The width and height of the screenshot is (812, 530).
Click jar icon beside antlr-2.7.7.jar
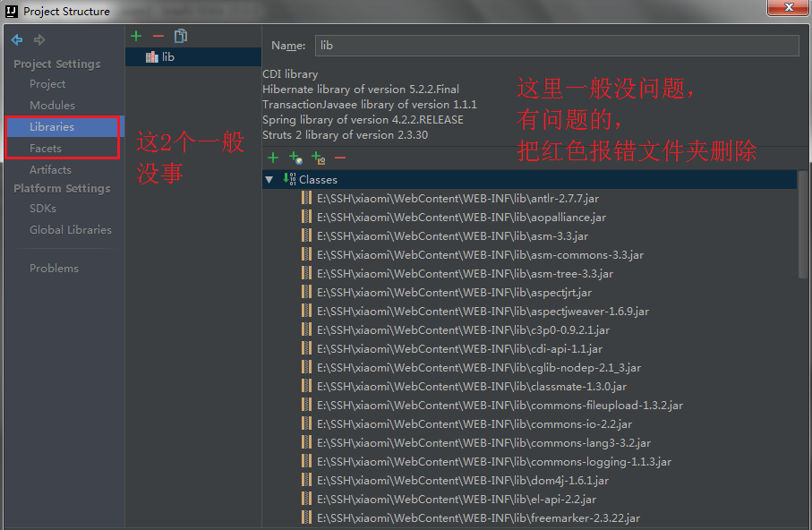pos(306,198)
